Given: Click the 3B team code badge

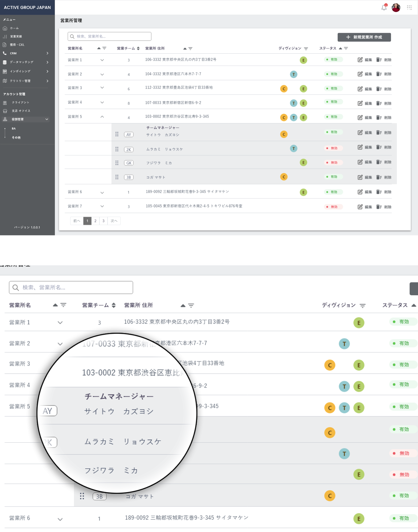Looking at the screenshot, I should (129, 177).
